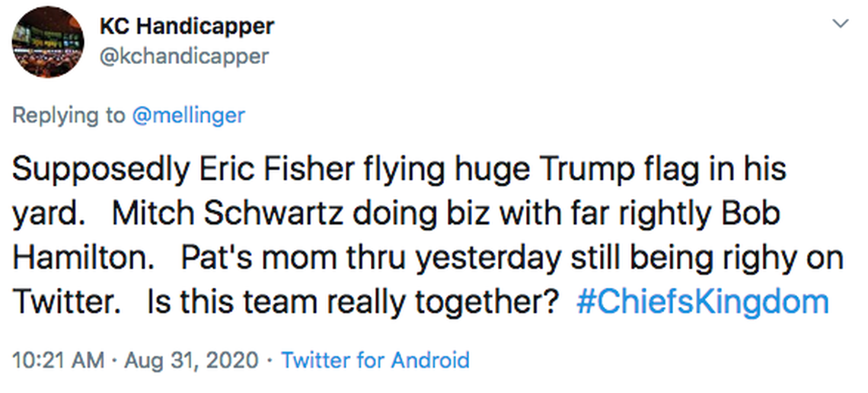Open the KC Handicapper display name
Viewport: 868px width, 393px height.
click(187, 26)
